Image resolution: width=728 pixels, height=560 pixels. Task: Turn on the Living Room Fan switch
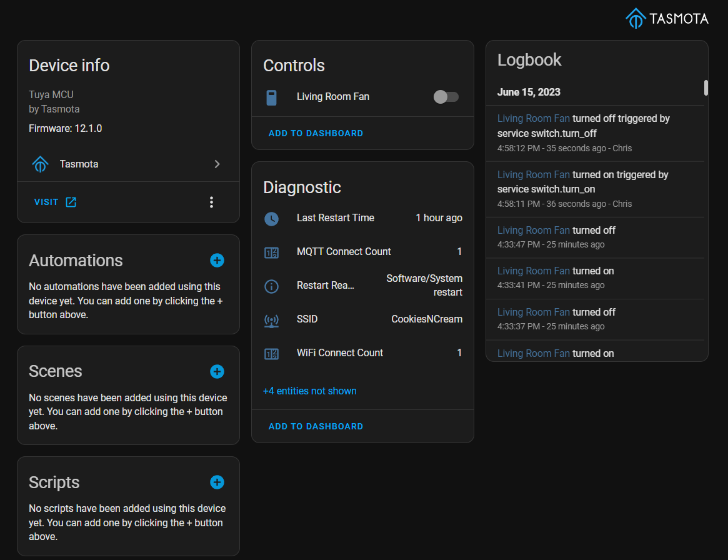point(446,97)
